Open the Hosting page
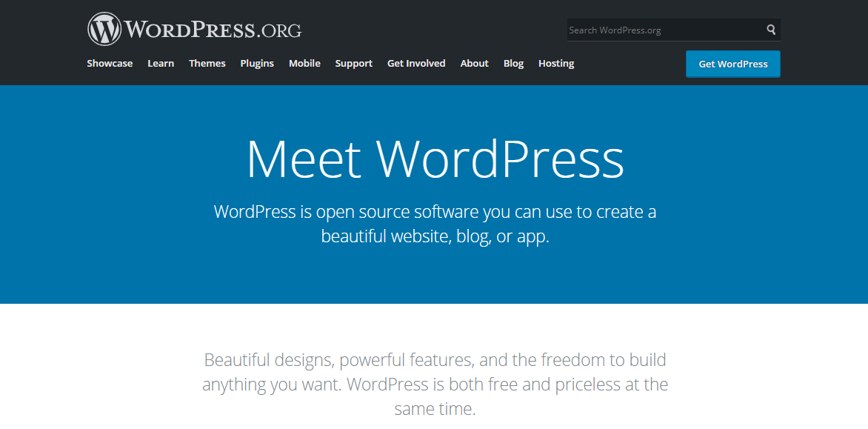Screen dimensions: 868x429 (556, 63)
